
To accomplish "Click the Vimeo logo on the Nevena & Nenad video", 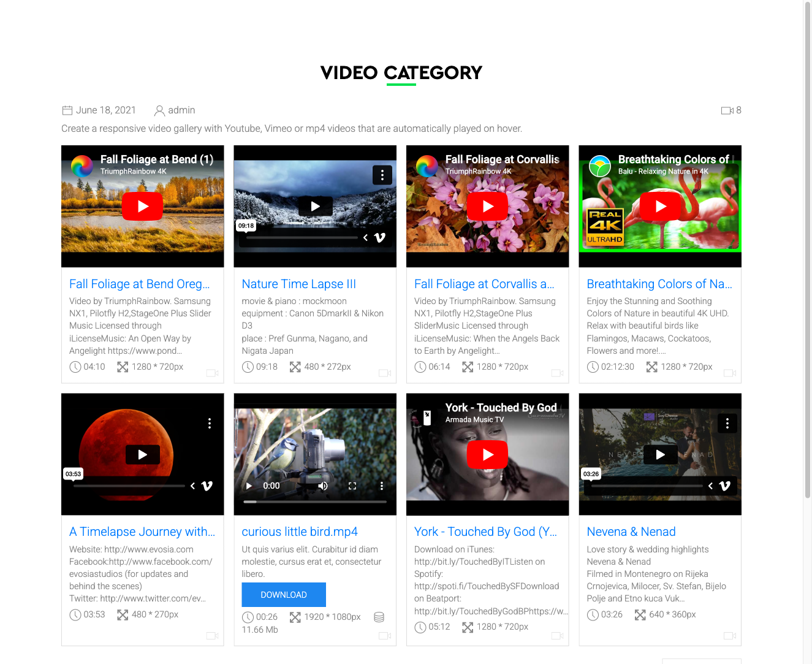I will pyautogui.click(x=725, y=486).
